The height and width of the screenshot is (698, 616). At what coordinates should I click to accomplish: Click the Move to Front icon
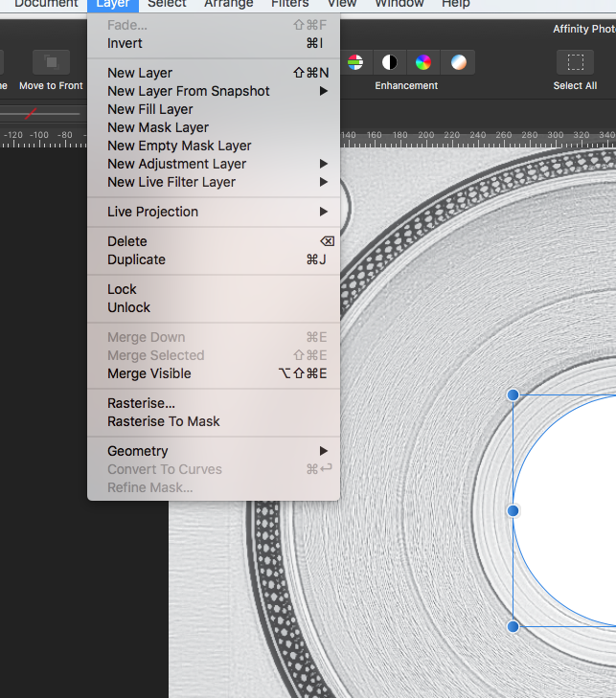click(51, 62)
